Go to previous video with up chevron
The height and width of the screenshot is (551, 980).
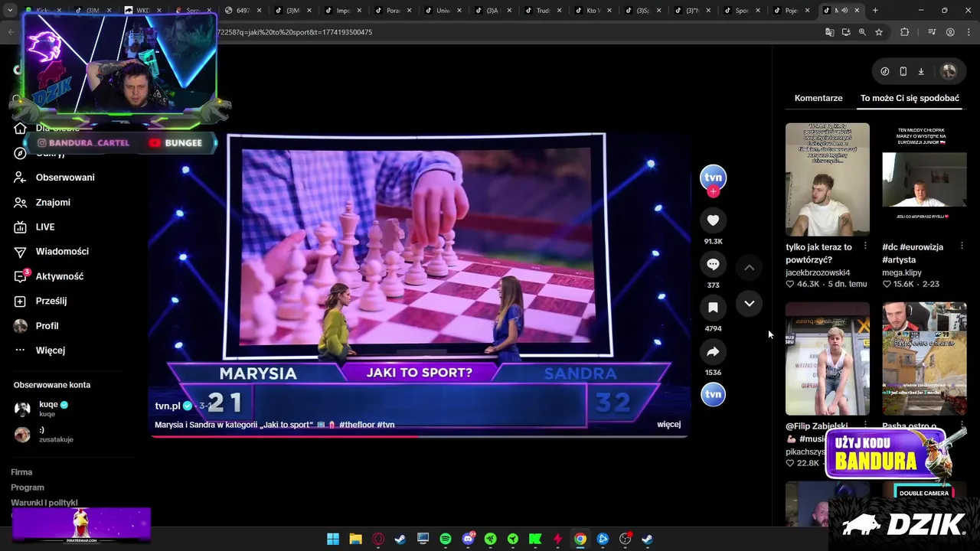coord(750,267)
